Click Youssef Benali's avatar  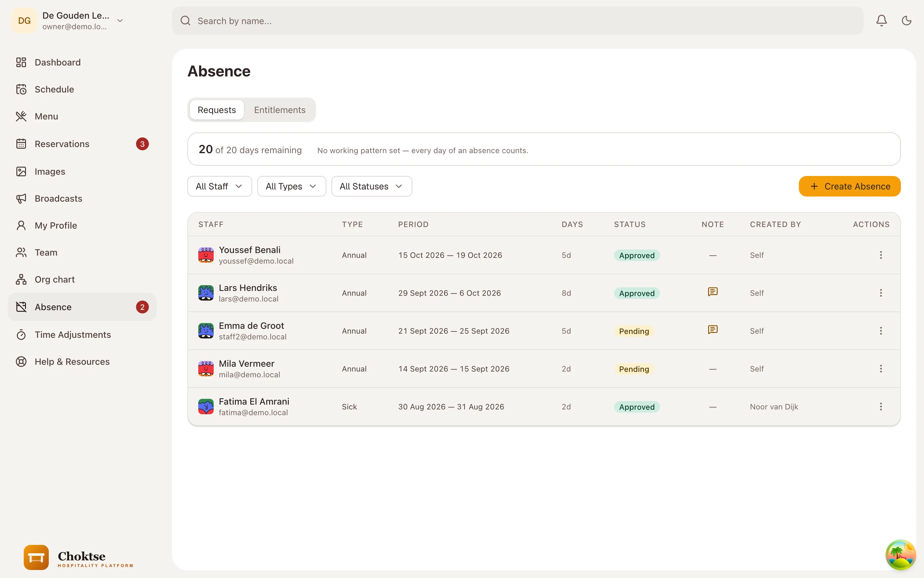tap(206, 255)
